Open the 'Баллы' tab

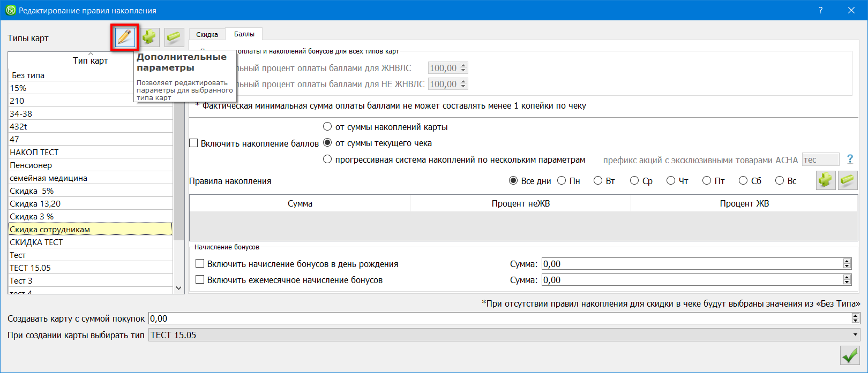coord(244,34)
